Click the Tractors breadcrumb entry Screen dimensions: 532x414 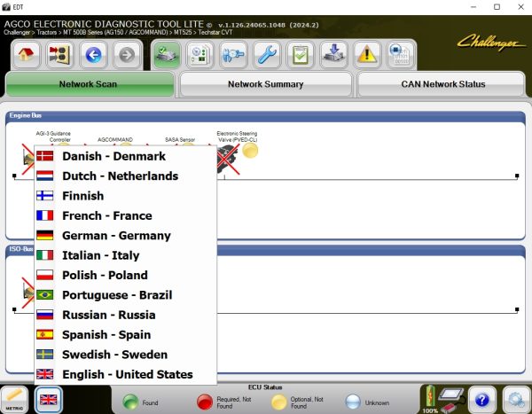tap(46, 32)
